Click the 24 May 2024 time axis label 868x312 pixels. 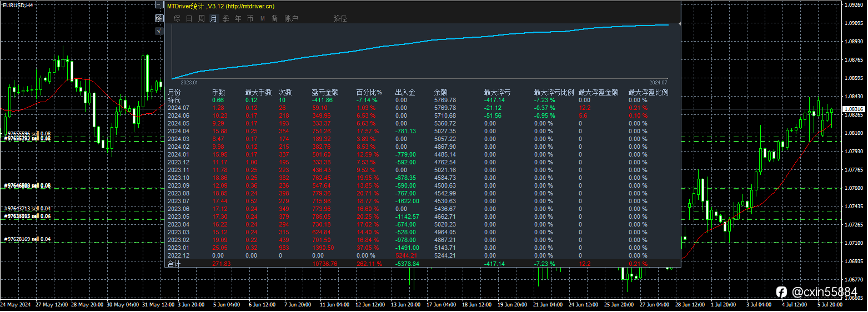point(15,305)
